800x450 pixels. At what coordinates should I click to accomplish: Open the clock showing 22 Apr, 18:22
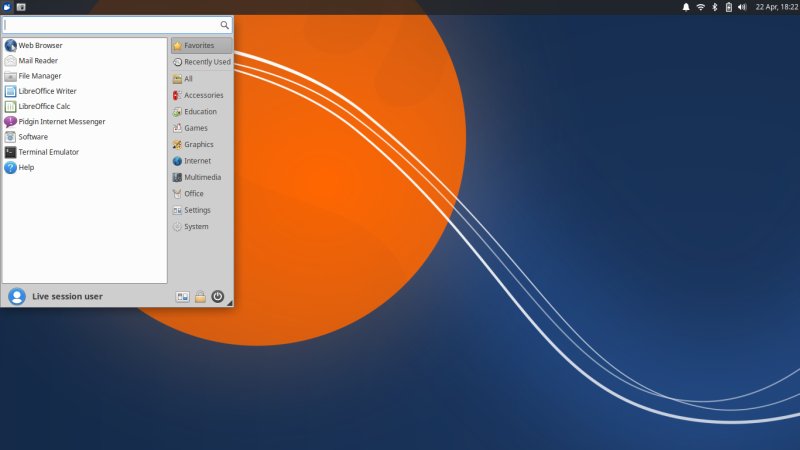tap(777, 7)
